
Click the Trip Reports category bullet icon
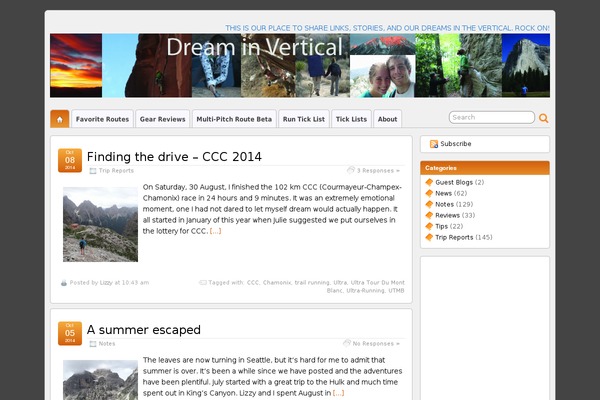(x=429, y=237)
